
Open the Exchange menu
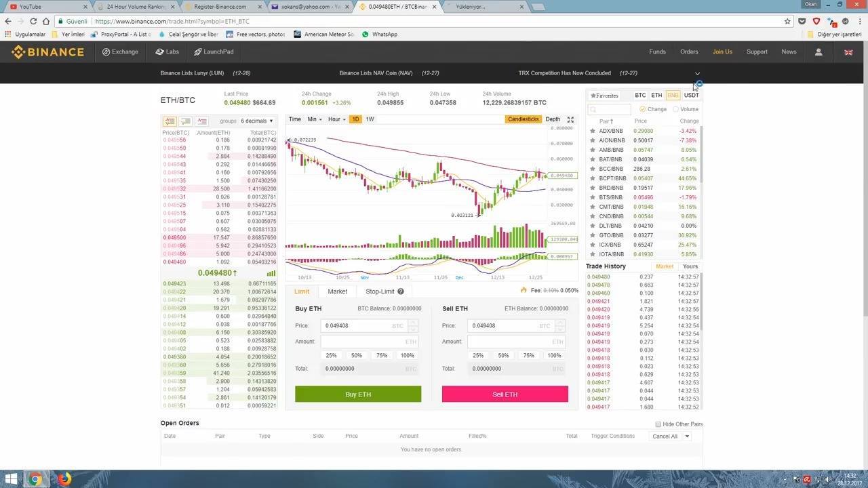click(120, 52)
